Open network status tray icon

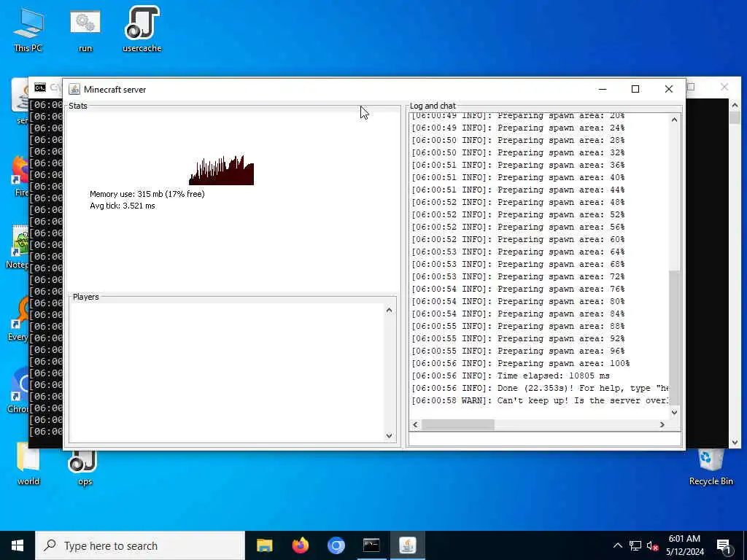click(x=635, y=545)
